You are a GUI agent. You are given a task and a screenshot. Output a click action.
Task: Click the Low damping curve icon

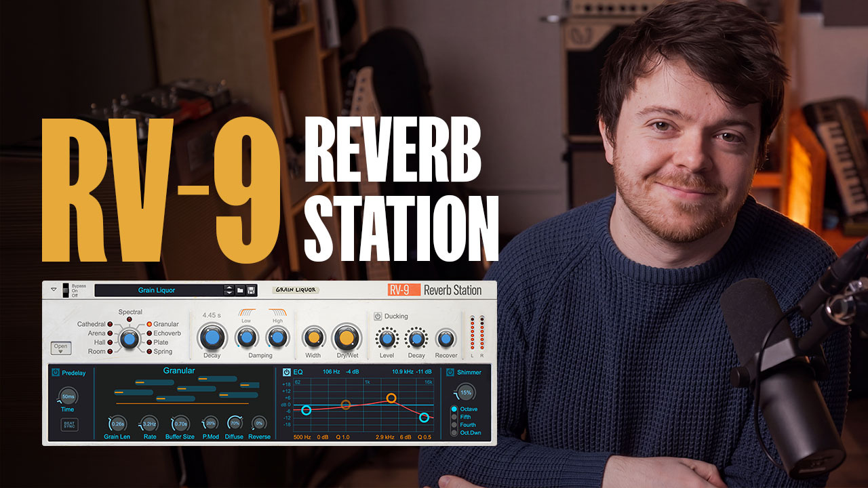pos(246,313)
